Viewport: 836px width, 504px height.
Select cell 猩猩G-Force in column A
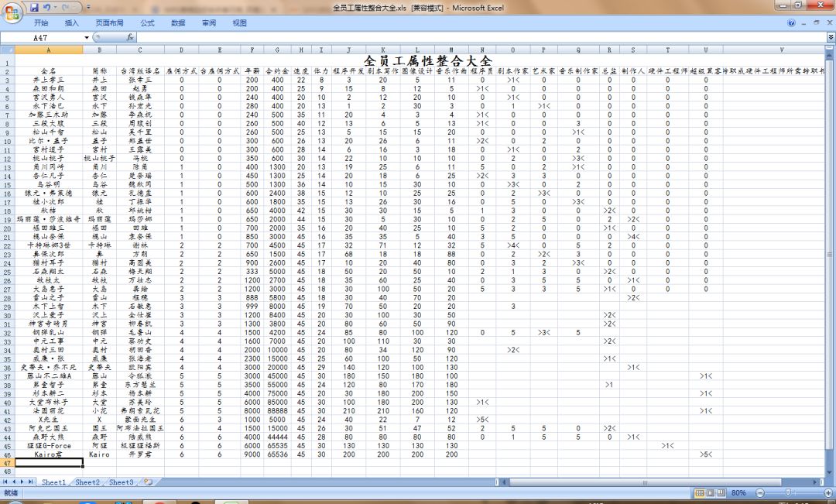coord(49,446)
